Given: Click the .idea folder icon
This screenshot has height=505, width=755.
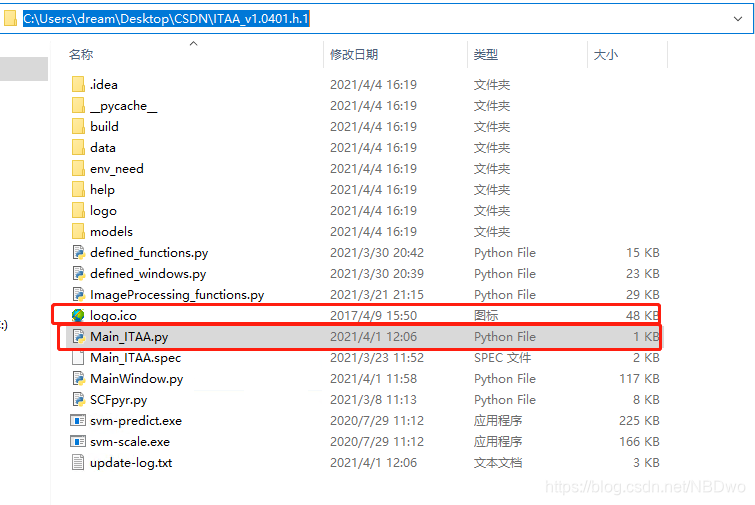Looking at the screenshot, I should pyautogui.click(x=78, y=84).
